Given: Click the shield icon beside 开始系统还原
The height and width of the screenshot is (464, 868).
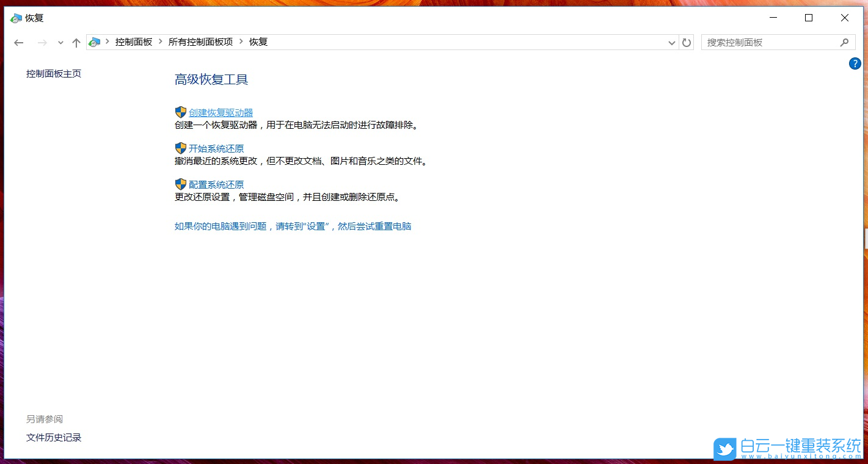Looking at the screenshot, I should pyautogui.click(x=180, y=148).
